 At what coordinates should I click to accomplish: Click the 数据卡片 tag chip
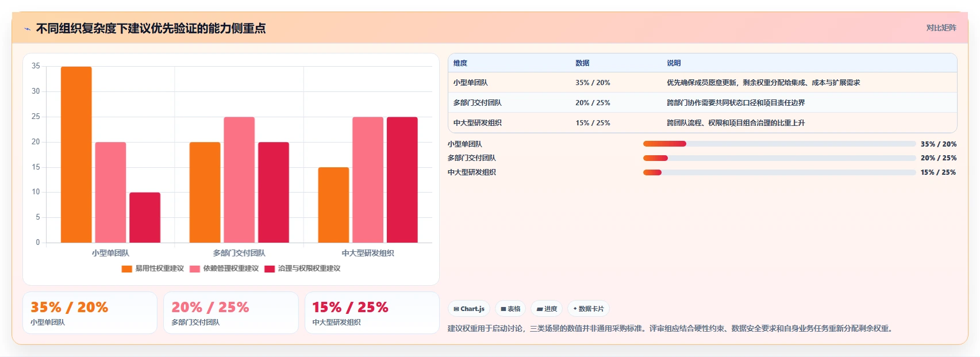pyautogui.click(x=589, y=309)
